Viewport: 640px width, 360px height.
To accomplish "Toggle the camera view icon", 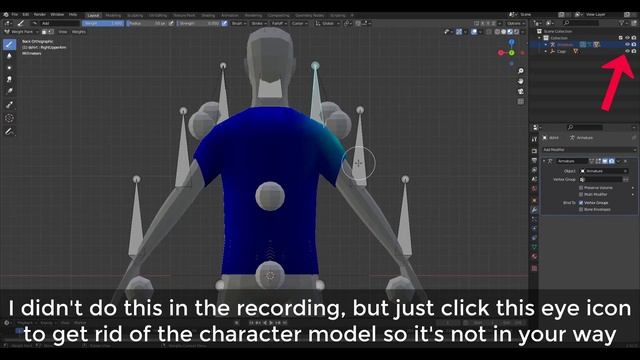I will pos(520,91).
